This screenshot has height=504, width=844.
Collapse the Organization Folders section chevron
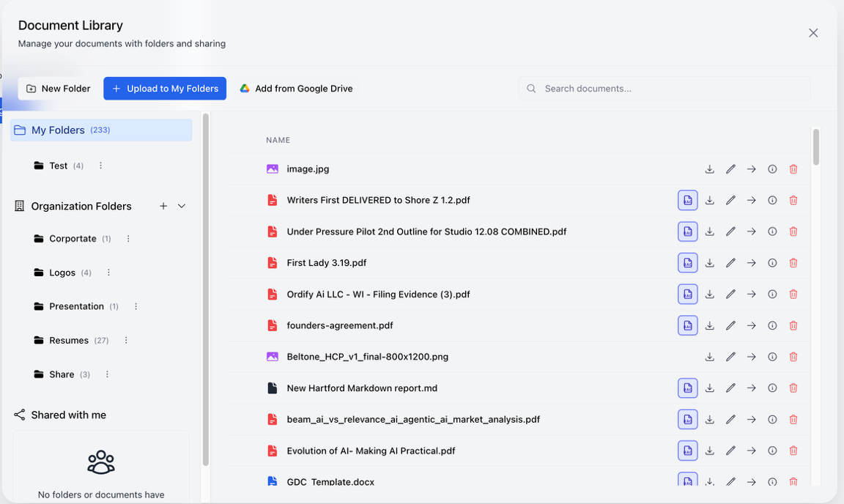(181, 206)
